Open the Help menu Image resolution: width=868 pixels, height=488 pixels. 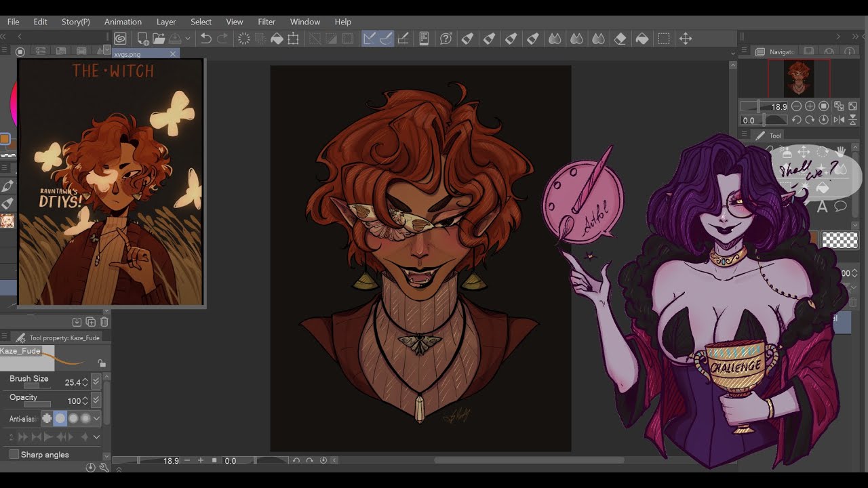pos(343,22)
